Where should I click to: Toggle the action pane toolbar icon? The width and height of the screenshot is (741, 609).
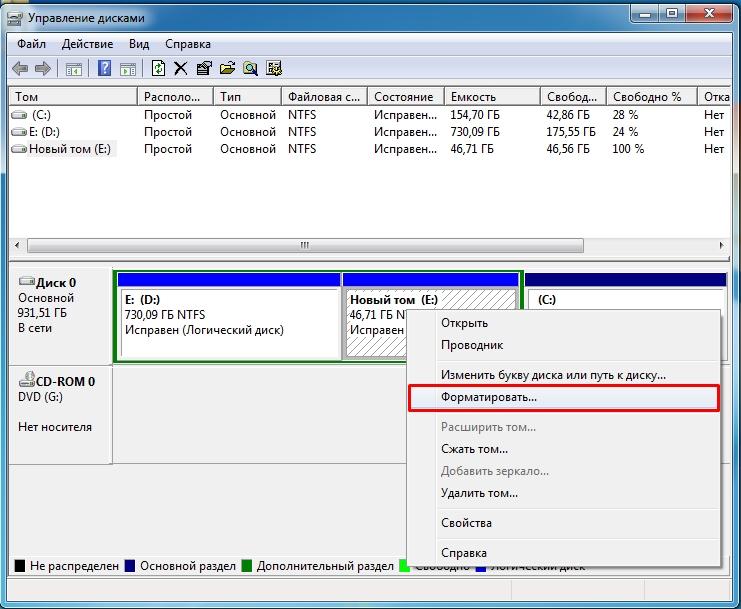(128, 69)
